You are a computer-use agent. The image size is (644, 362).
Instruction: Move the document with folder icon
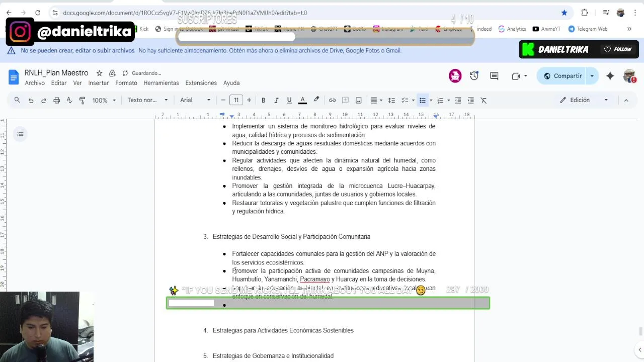point(112,73)
